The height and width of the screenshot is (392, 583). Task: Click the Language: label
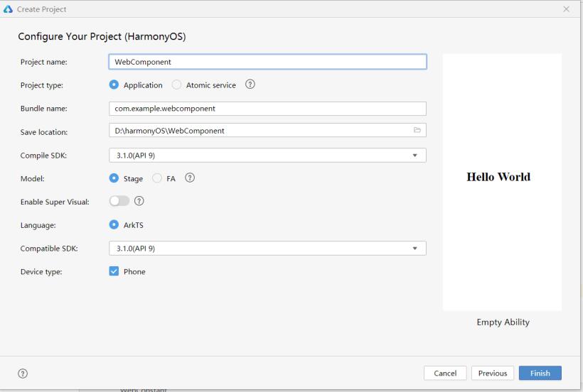tap(38, 225)
